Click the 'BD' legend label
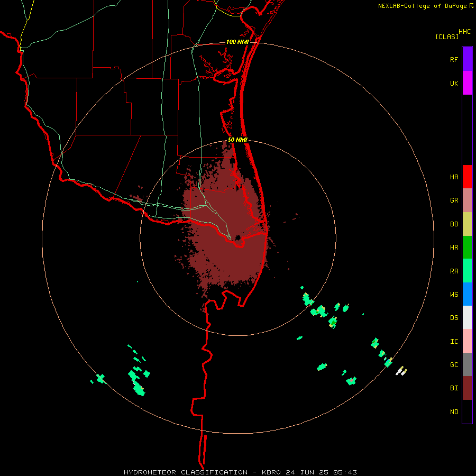476x476 pixels. (x=454, y=224)
